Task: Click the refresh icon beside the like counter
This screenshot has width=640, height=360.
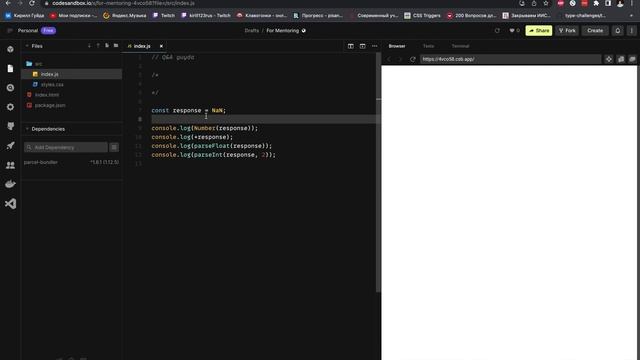Action: point(497,31)
